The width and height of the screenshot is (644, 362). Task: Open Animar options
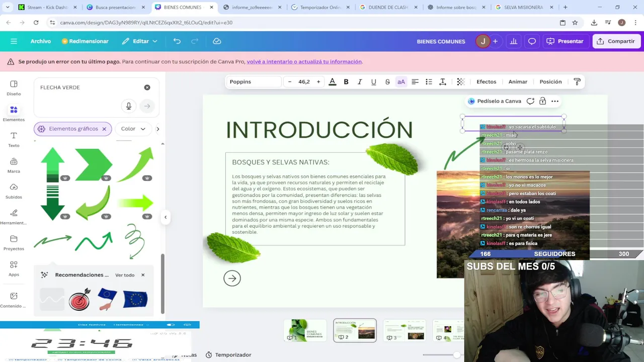click(518, 81)
